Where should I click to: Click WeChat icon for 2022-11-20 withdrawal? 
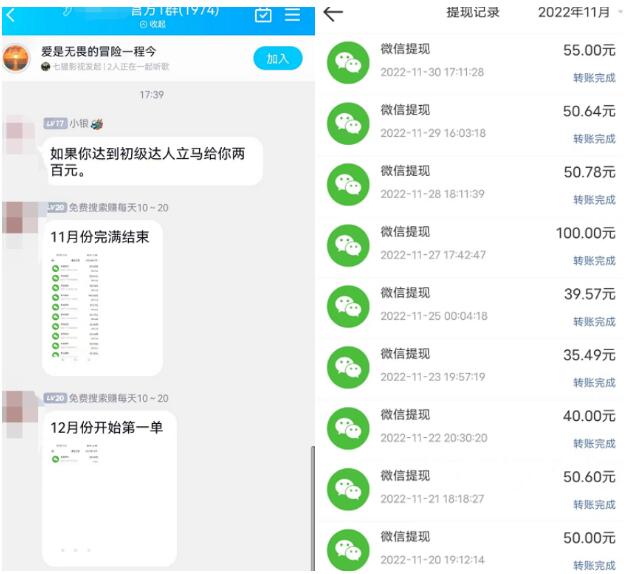click(x=348, y=549)
